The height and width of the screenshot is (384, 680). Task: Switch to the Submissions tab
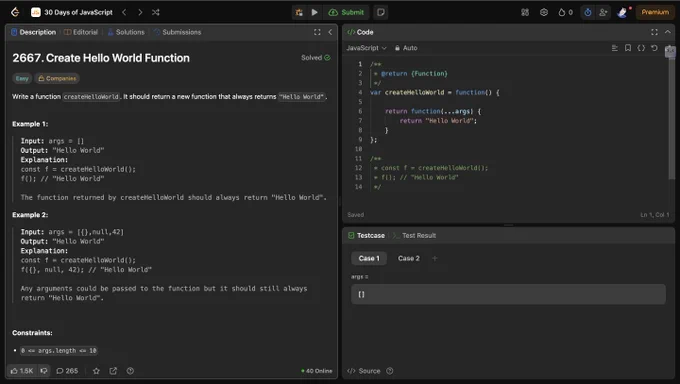177,32
